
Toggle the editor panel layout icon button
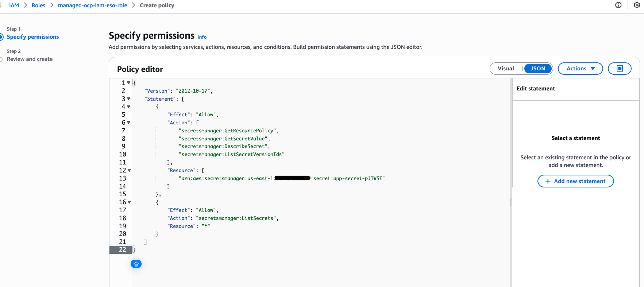pyautogui.click(x=619, y=69)
